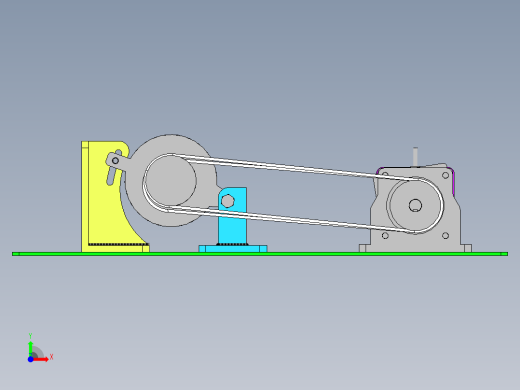Select the cyan block's base flange
This screenshot has width=520, height=390.
coord(233,249)
